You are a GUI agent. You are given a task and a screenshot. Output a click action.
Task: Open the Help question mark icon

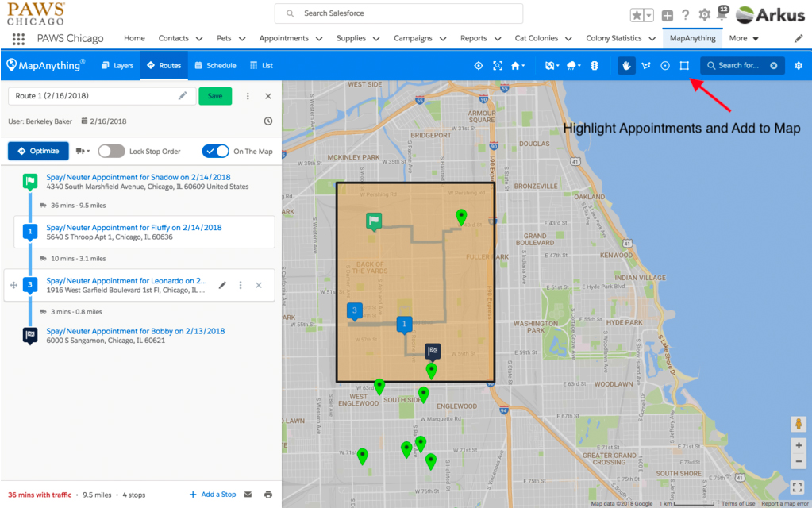(686, 15)
